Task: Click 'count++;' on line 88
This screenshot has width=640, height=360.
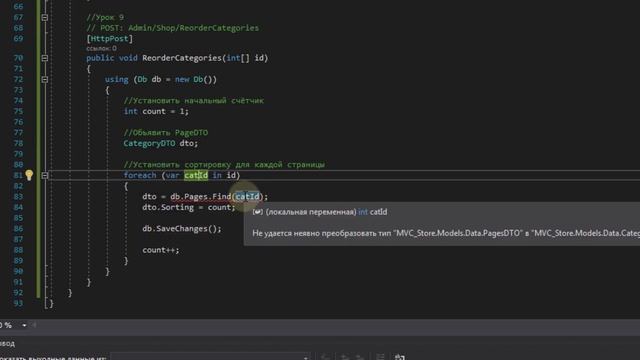Action: (161, 250)
